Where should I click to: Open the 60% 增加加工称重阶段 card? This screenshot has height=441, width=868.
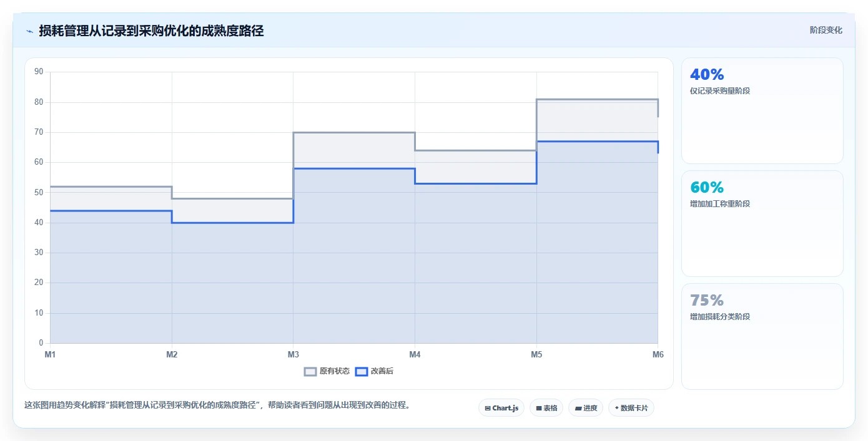[x=762, y=224]
